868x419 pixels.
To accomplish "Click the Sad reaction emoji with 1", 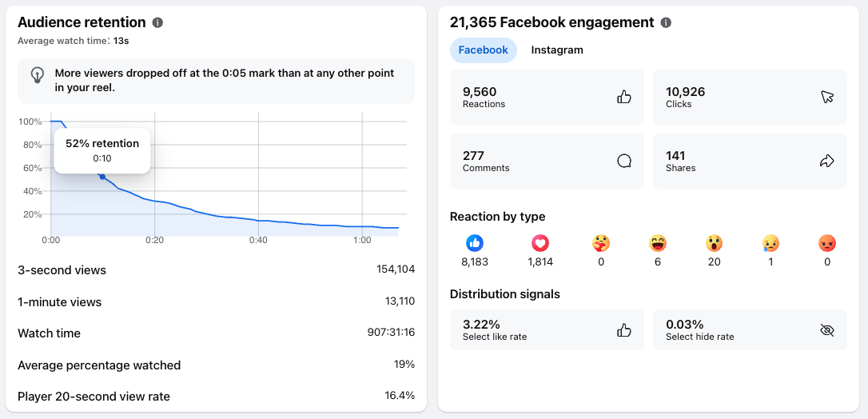I will (770, 242).
